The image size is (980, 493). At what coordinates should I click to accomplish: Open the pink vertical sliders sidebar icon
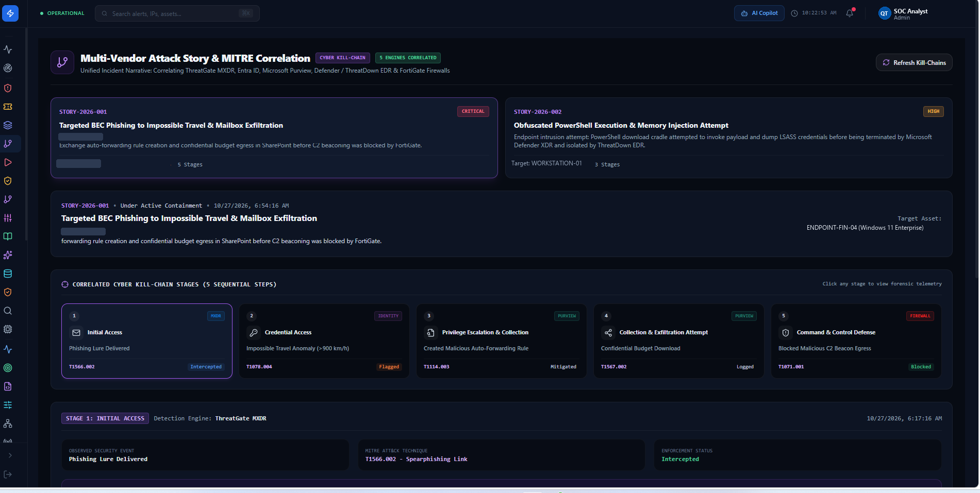click(x=8, y=218)
